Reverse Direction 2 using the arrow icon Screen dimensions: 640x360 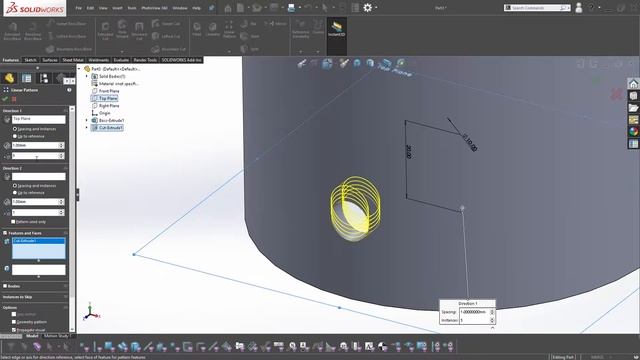(7, 176)
